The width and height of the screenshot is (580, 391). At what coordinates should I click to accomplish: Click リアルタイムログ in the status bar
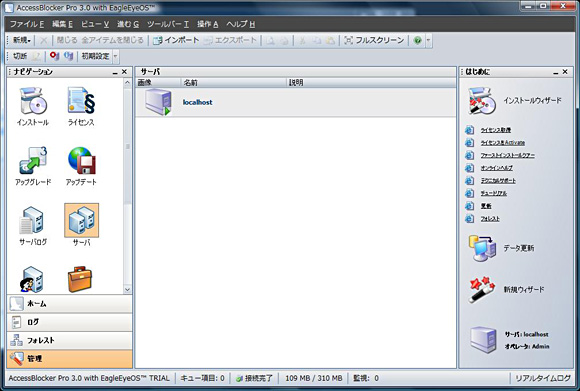(543, 378)
